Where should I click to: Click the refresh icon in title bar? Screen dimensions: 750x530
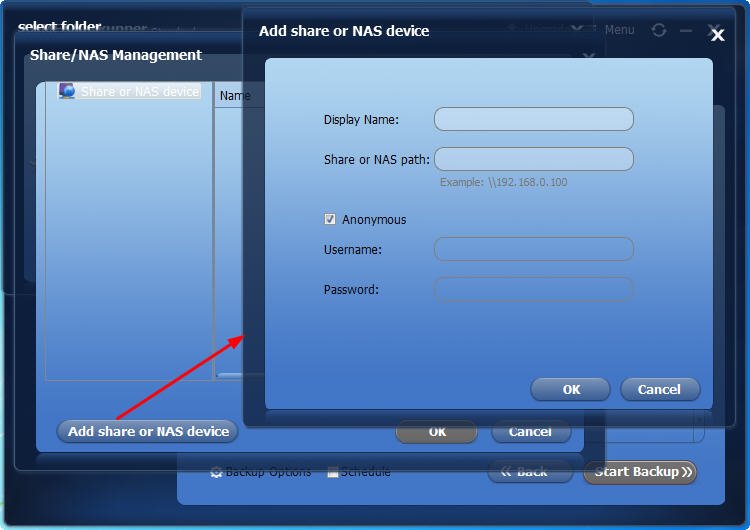point(659,30)
